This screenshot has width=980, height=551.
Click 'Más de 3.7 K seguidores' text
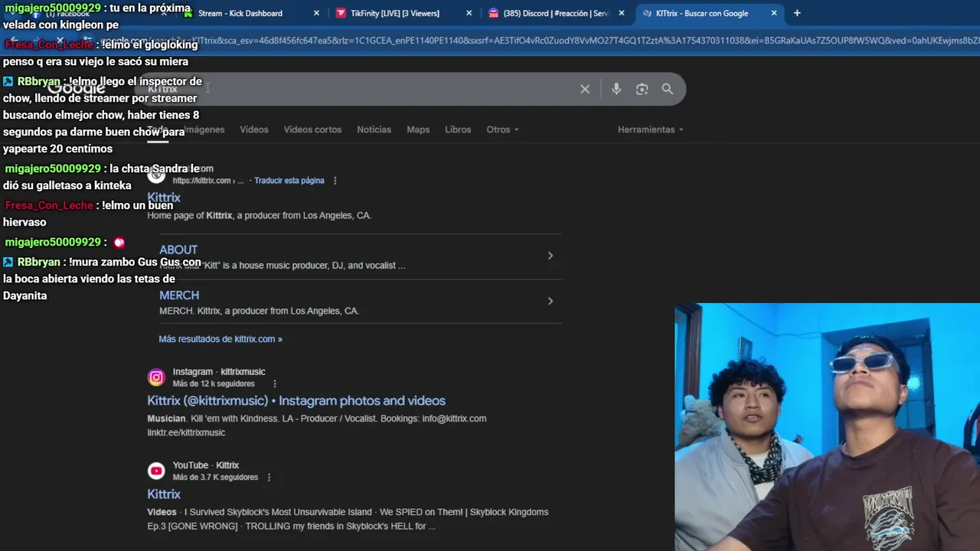click(215, 477)
